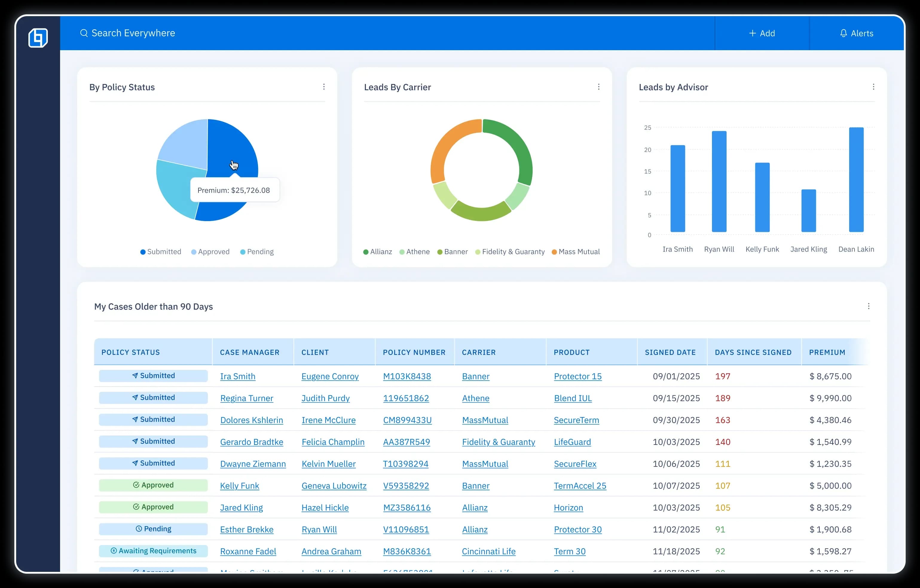Toggle Mass Mutual in the carrier legend

(580, 252)
